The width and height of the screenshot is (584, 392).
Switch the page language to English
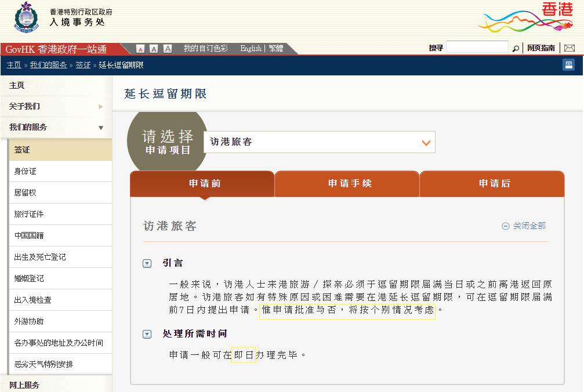click(x=250, y=49)
